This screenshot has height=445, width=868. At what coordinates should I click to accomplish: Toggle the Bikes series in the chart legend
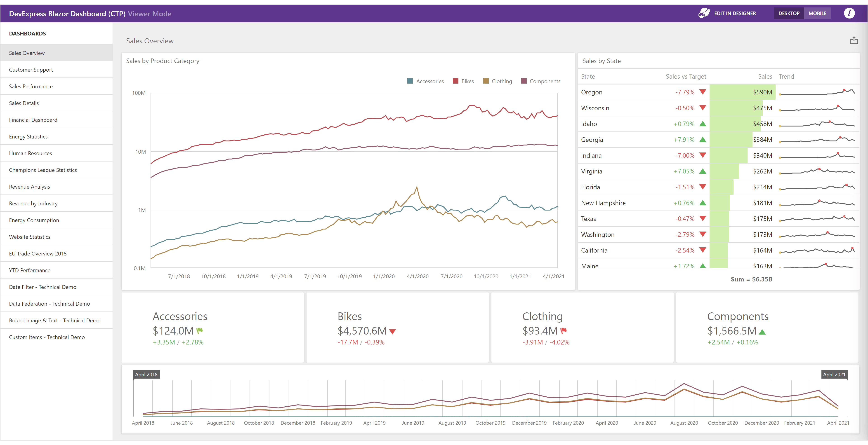click(x=463, y=81)
